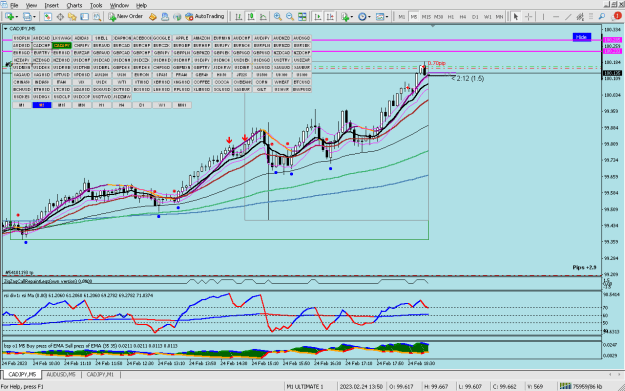Switch to the CADJPY,M1 chart tab
The width and height of the screenshot is (625, 391).
point(100,375)
